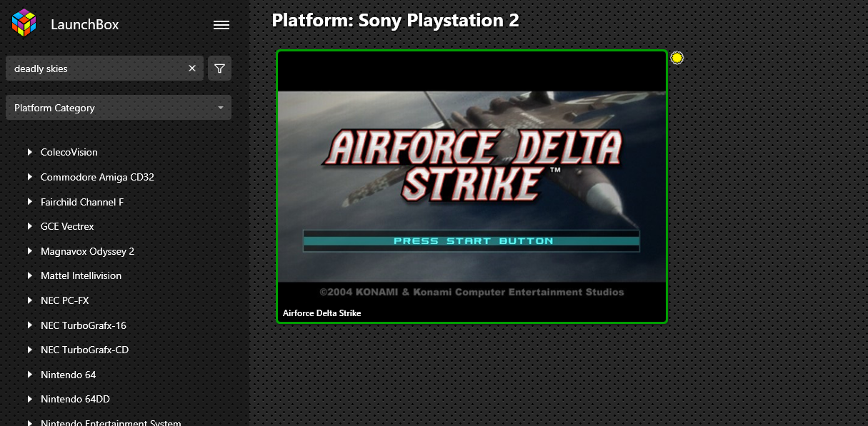Expand the ColecoVision tree node

[30, 152]
